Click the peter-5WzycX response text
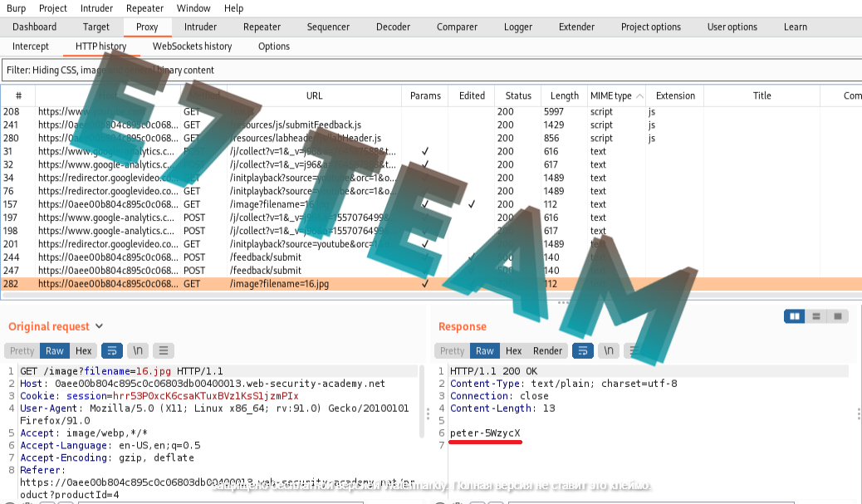Image resolution: width=862 pixels, height=504 pixels. [485, 433]
